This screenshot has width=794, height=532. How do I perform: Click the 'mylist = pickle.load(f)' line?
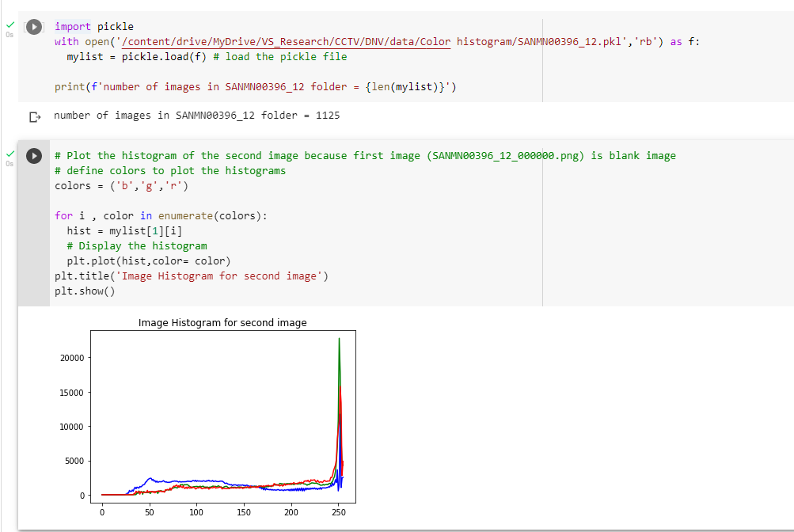click(207, 57)
